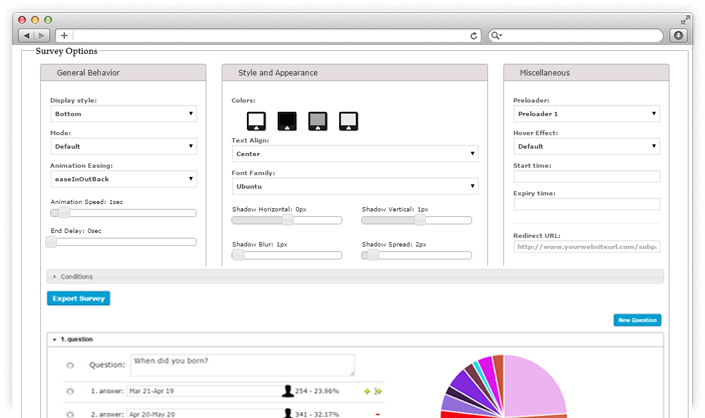Screen dimensions: 705x418
Task: Collapse the 1. question section
Action: 355,339
